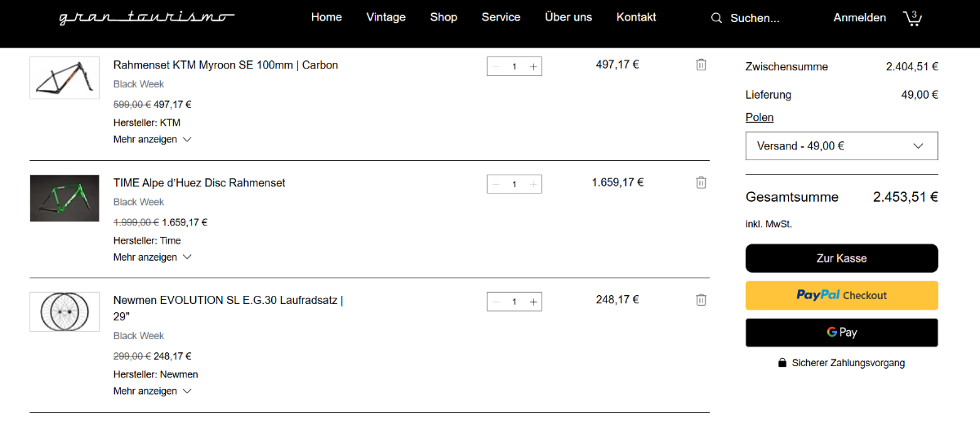Open TIME Alpe d'Huez product thumbnail
Screen dimensions: 980x434
tap(65, 198)
